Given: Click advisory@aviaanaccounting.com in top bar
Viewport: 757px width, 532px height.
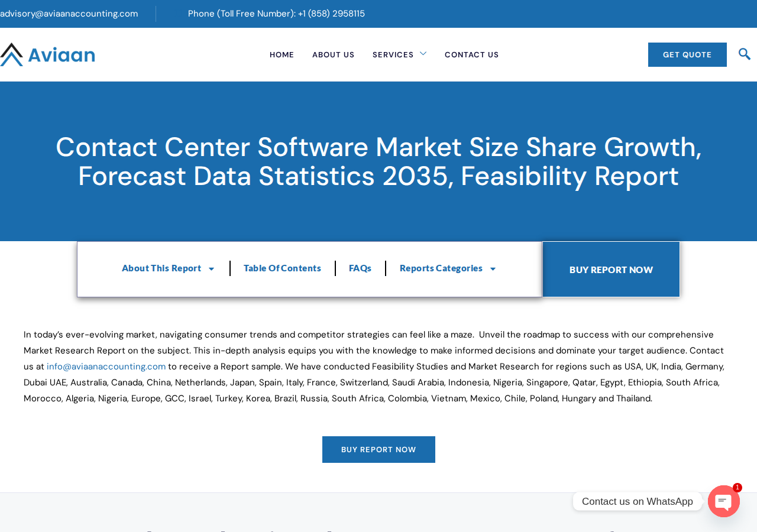Looking at the screenshot, I should point(69,14).
